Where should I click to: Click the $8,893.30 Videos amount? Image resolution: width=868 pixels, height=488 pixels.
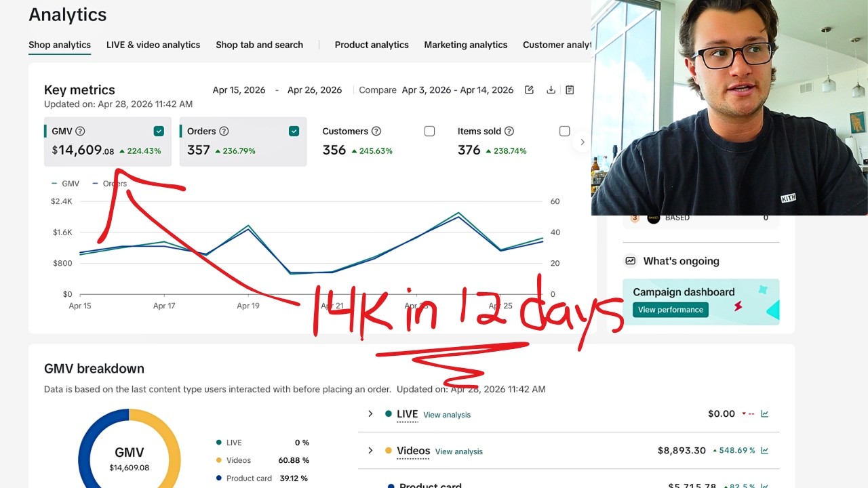(682, 450)
